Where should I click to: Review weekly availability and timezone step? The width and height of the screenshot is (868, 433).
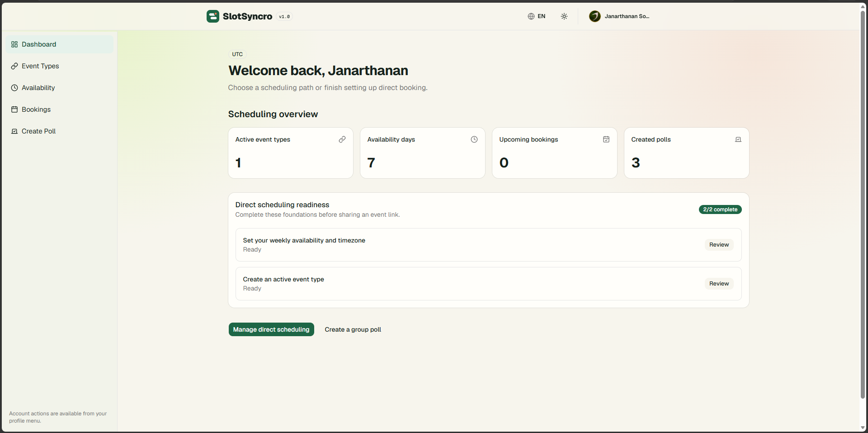tap(719, 245)
